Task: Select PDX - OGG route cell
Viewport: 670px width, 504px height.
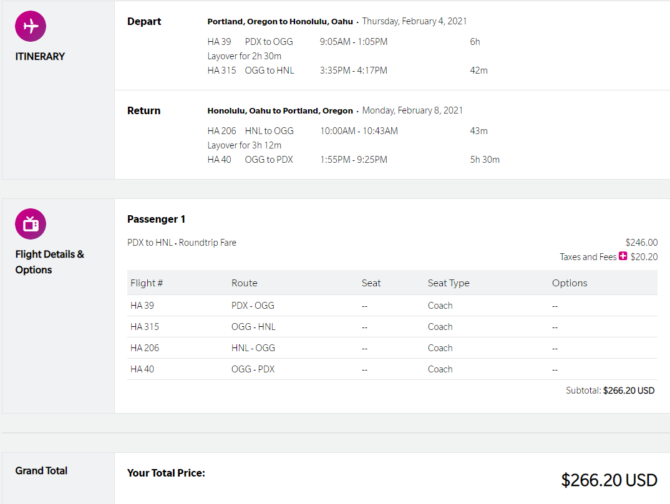Action: [x=253, y=306]
